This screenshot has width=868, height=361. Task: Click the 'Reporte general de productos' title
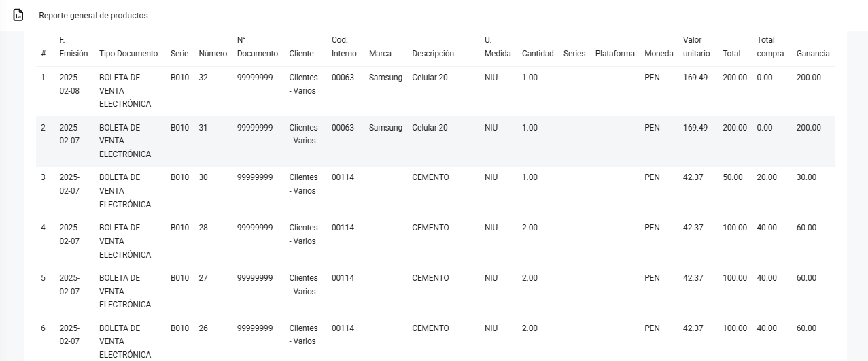(93, 16)
